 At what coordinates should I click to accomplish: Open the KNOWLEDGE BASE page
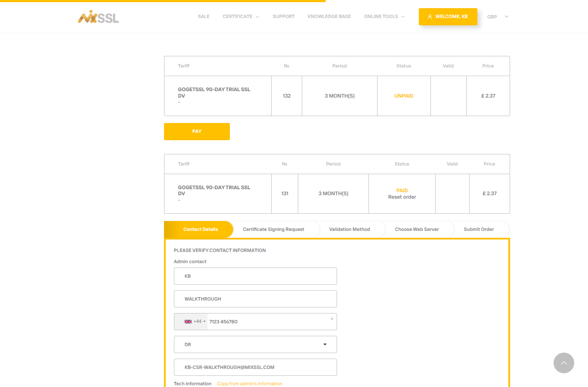[x=329, y=17]
